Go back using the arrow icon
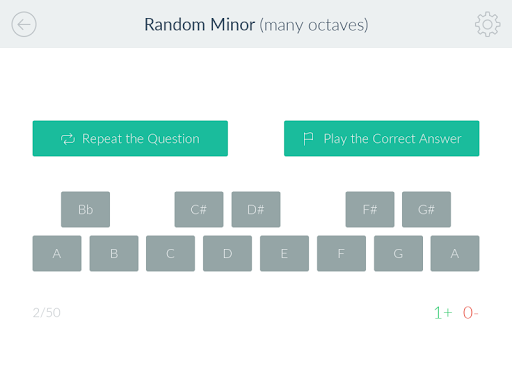This screenshot has height=384, width=512. click(24, 24)
